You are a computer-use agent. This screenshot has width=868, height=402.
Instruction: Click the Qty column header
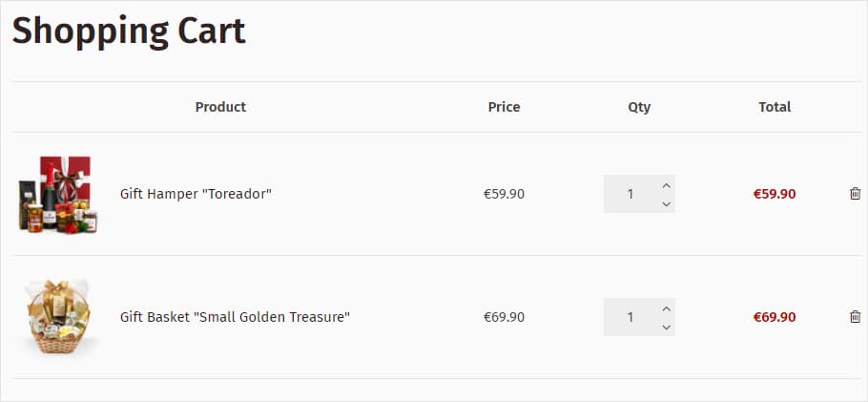point(639,107)
